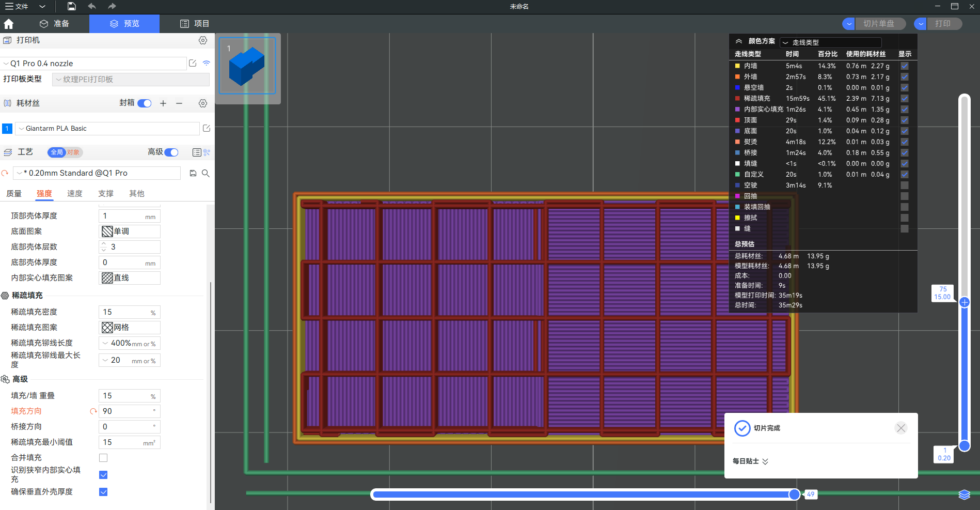The width and height of the screenshot is (980, 510).
Task: Click the save file icon in title bar
Action: coord(72,6)
